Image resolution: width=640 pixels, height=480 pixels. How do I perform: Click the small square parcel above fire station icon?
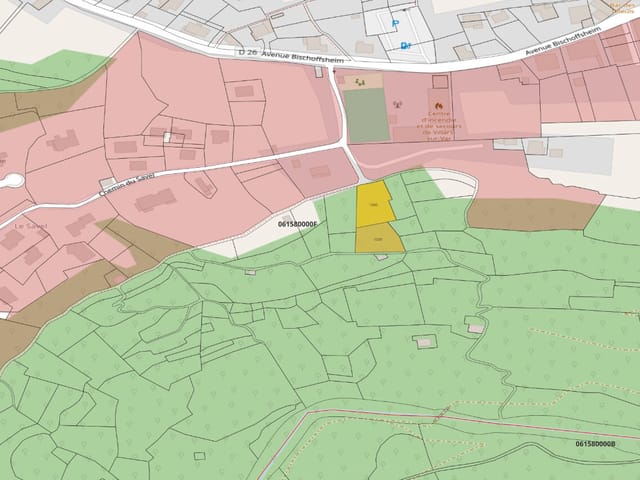pos(440,82)
